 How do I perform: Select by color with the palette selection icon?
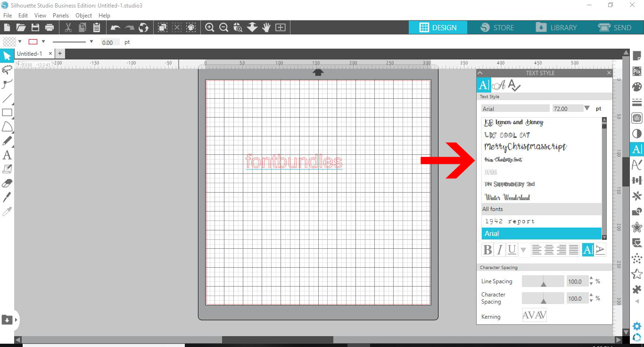[x=191, y=27]
